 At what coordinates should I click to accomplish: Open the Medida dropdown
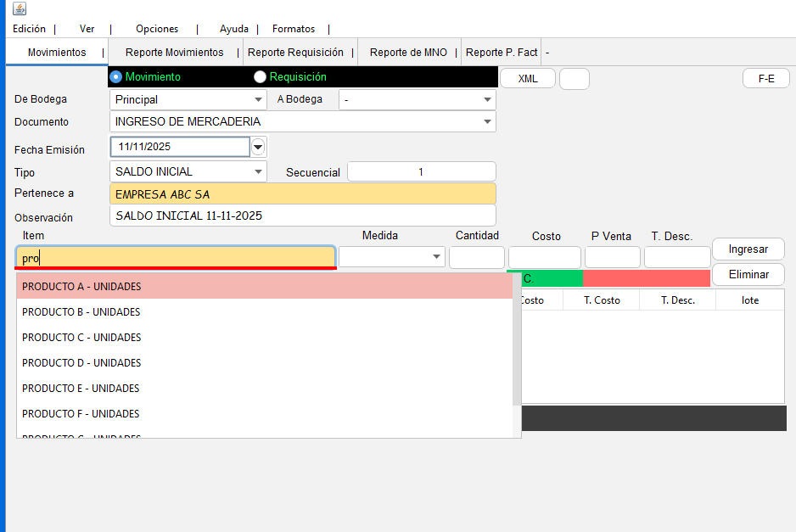392,257
